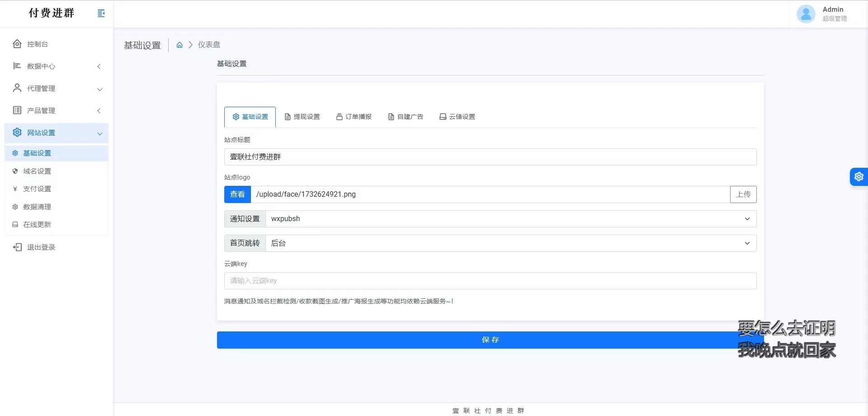This screenshot has height=416, width=868.
Task: Click the home icon in the breadcrumb
Action: 179,45
